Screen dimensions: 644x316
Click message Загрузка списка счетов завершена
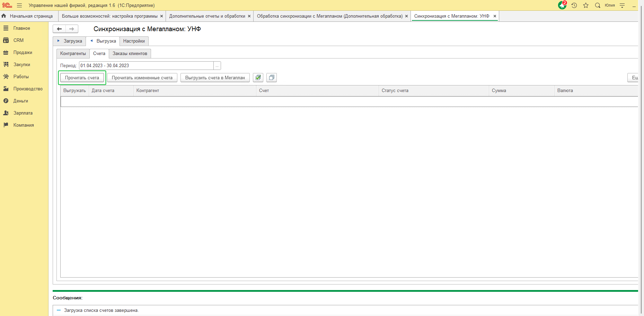coord(101,310)
